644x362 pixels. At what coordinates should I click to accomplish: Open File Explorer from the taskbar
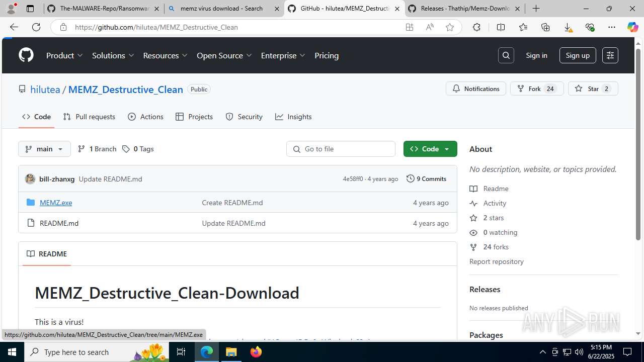point(231,352)
